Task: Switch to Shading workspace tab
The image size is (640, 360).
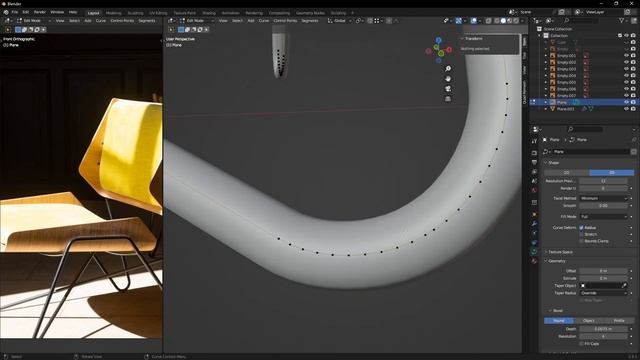Action: (x=209, y=13)
